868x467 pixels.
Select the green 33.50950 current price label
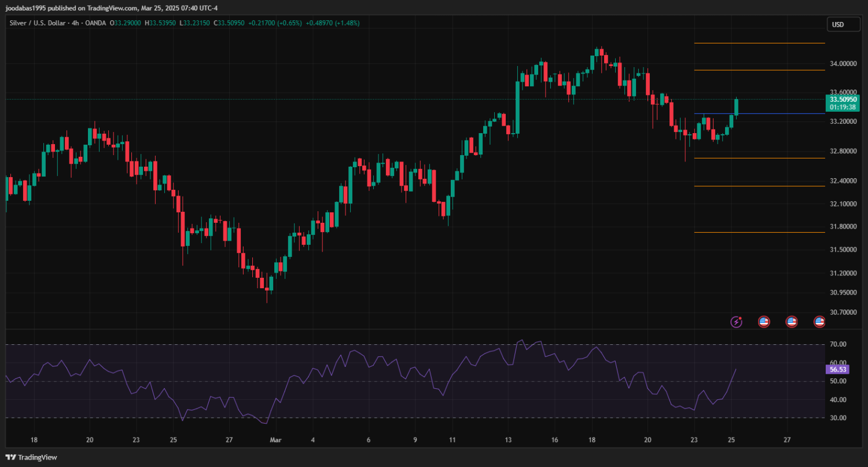point(843,100)
